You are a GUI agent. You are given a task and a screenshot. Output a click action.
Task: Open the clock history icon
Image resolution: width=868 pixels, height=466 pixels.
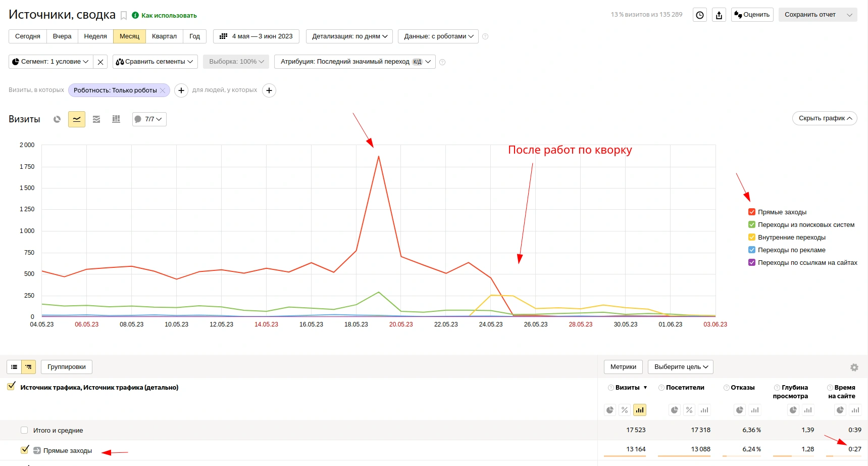699,15
